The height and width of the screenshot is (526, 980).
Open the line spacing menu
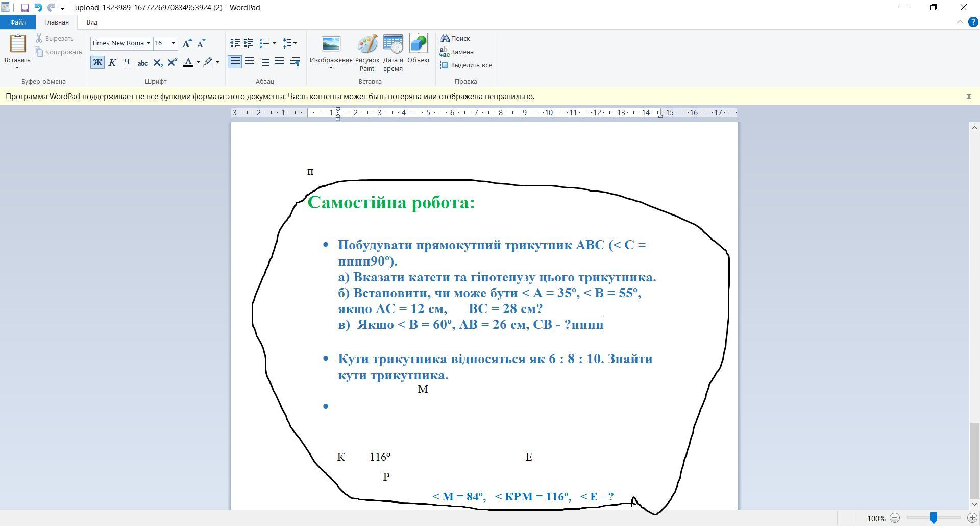[289, 43]
